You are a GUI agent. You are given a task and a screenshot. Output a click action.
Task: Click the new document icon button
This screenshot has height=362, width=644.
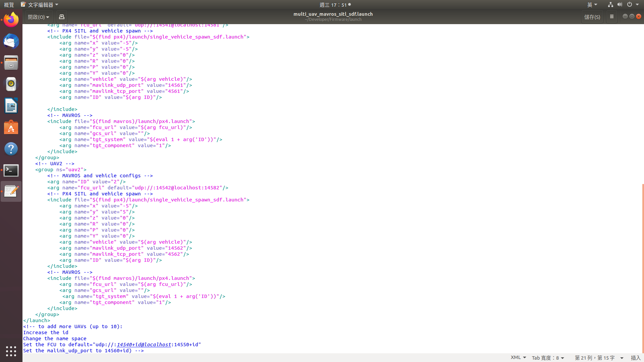(61, 17)
